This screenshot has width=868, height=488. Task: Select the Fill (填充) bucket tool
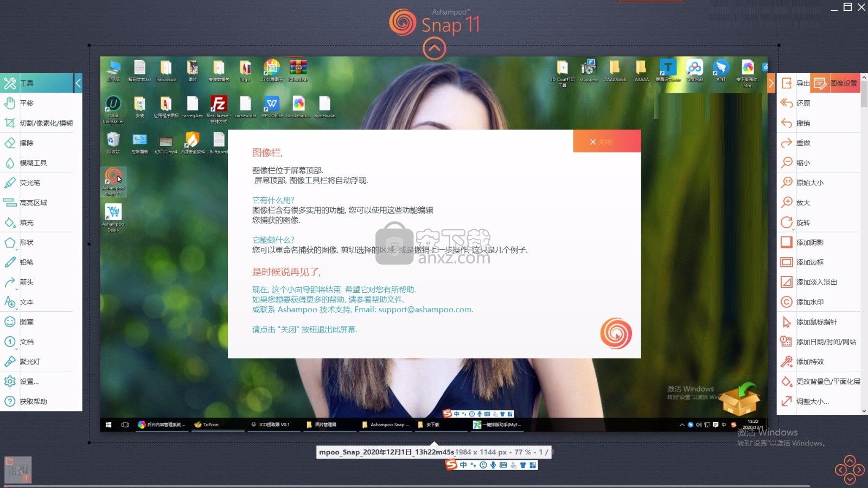coord(36,222)
